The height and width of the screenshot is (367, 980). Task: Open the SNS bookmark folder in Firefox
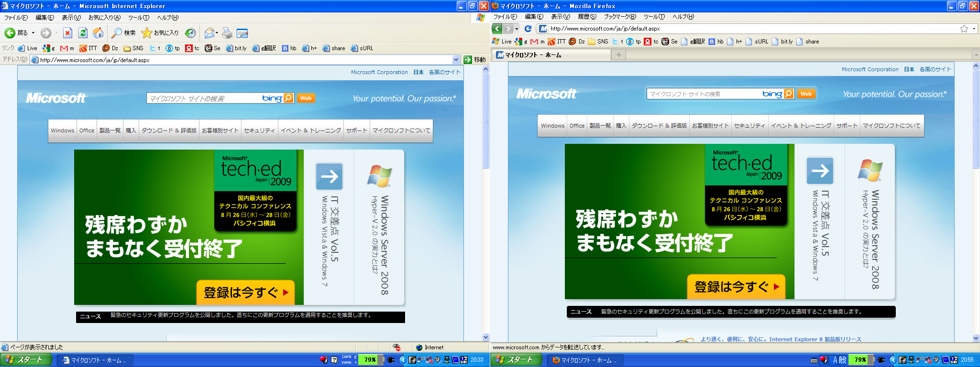pyautogui.click(x=598, y=42)
